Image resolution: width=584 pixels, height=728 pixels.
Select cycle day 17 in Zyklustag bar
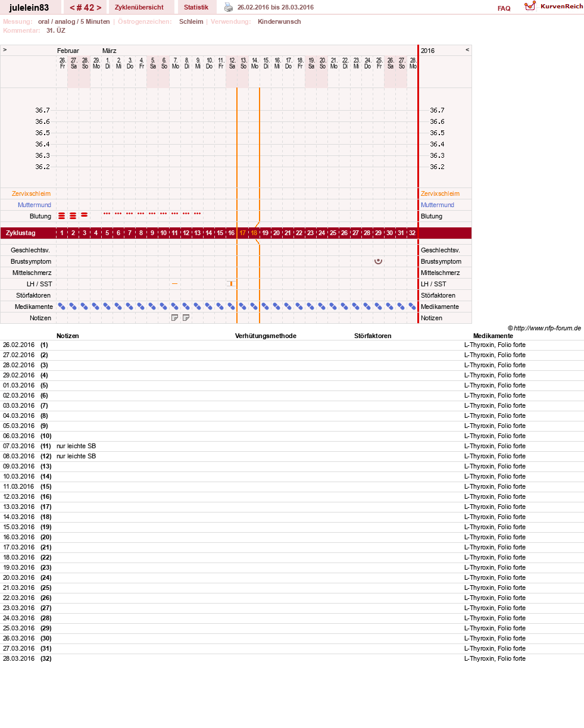point(242,233)
